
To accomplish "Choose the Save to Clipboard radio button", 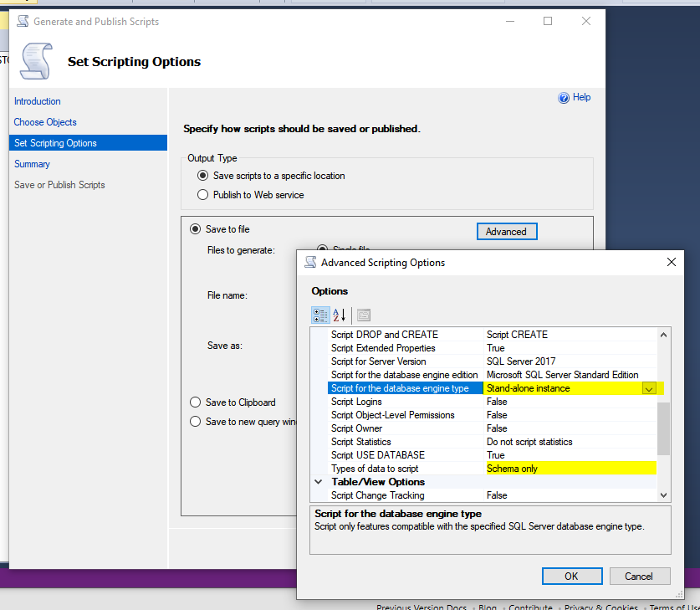I will click(196, 402).
